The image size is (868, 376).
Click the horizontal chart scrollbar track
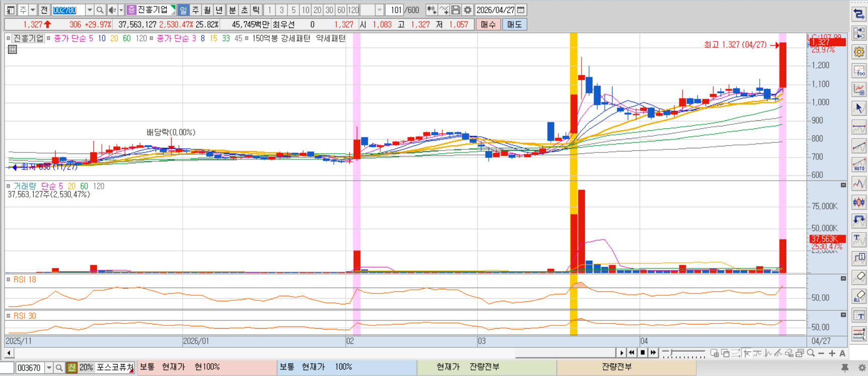point(315,353)
